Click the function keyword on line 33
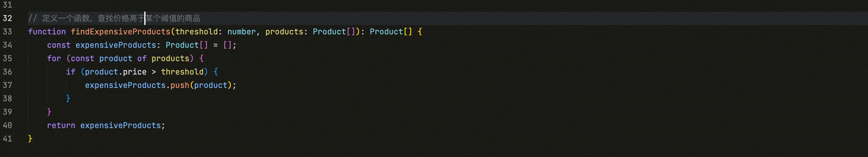 [47, 32]
